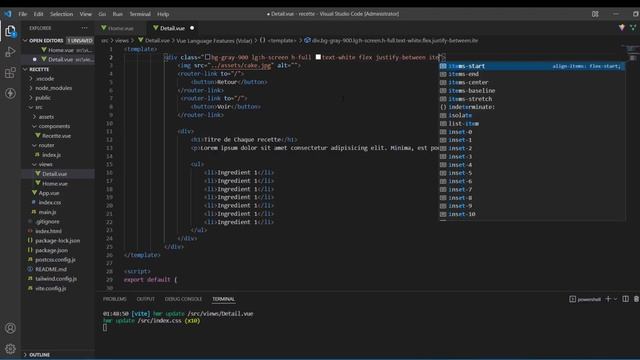The height and width of the screenshot is (360, 640).
Task: Open the Explorer view in activity bar
Action: pyautogui.click(x=10, y=31)
